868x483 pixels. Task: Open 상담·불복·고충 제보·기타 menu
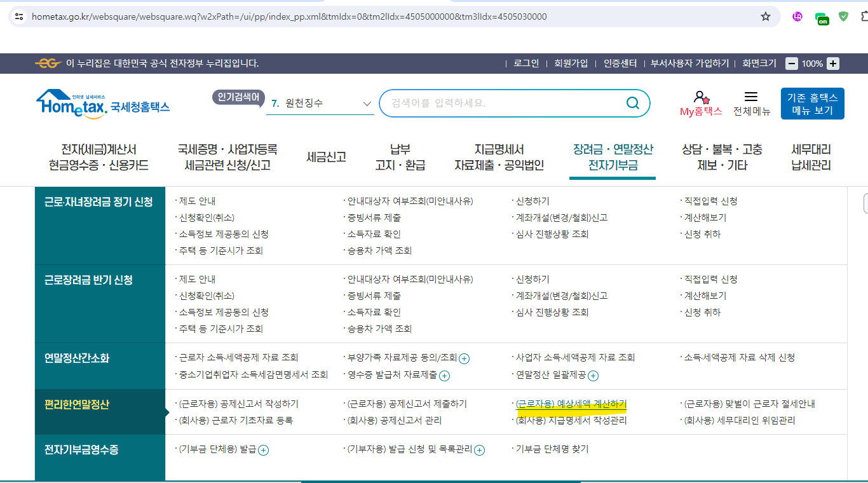click(x=722, y=158)
